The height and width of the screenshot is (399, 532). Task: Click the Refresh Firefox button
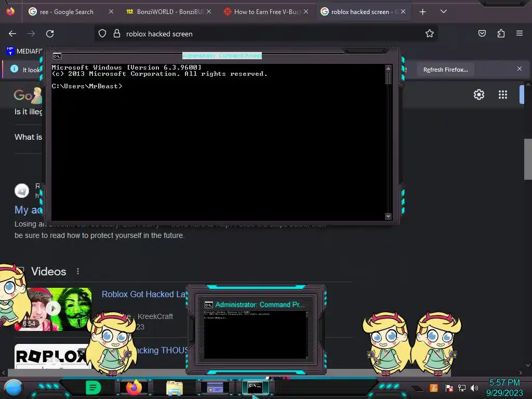[445, 70]
